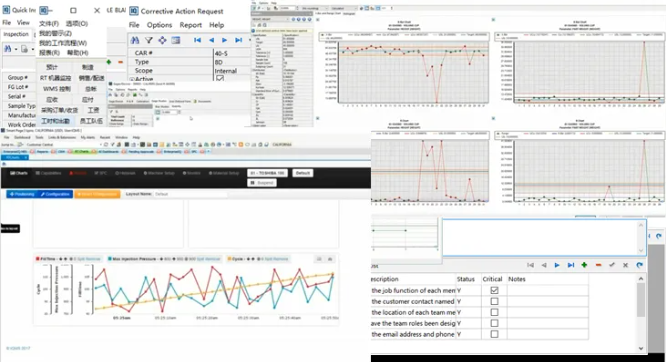Jump to first CAR record arrow
This screenshot has width=666, height=362.
[198, 40]
